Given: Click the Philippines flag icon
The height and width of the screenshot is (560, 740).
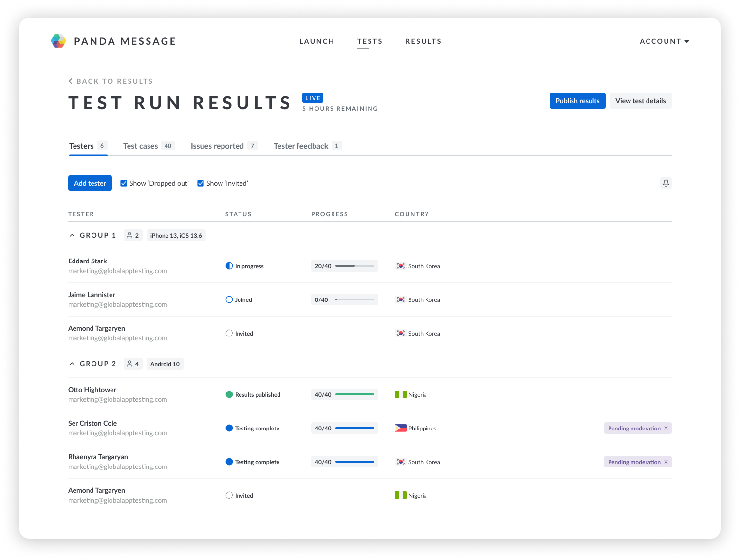Looking at the screenshot, I should point(400,429).
